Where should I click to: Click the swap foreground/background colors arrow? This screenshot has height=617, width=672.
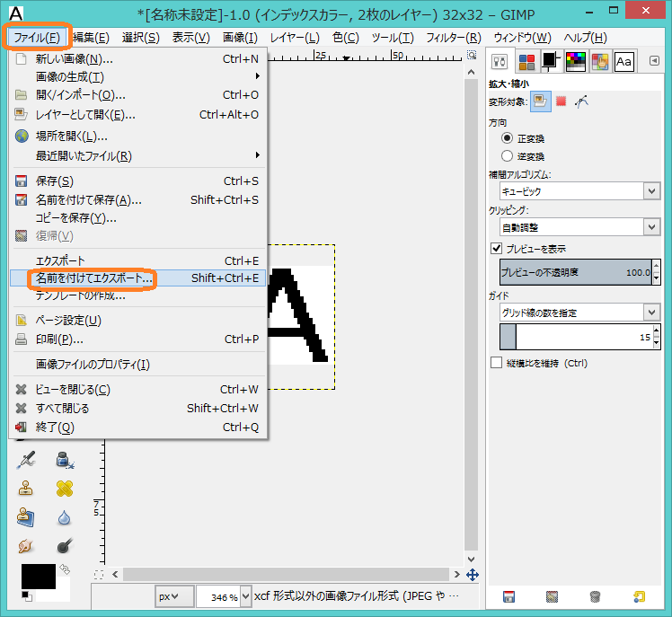(x=65, y=569)
